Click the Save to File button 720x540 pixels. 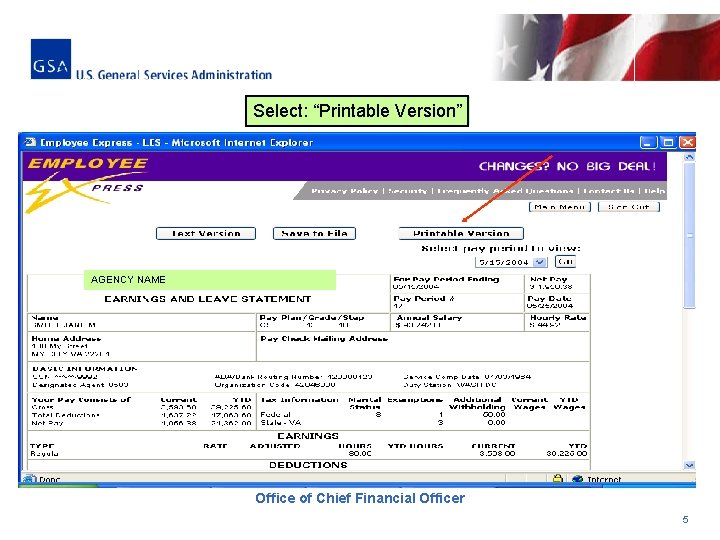pos(314,233)
